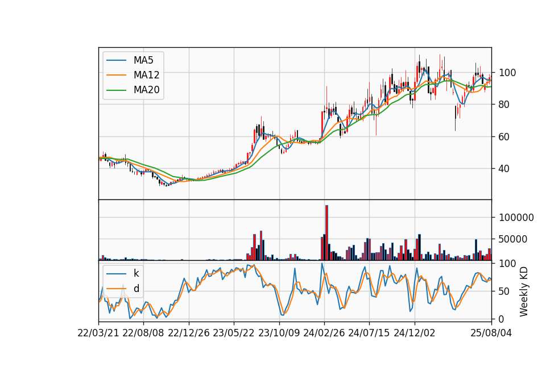The width and height of the screenshot is (546, 392).
Task: Click the 22/03/21 date tick label
Action: (98, 333)
